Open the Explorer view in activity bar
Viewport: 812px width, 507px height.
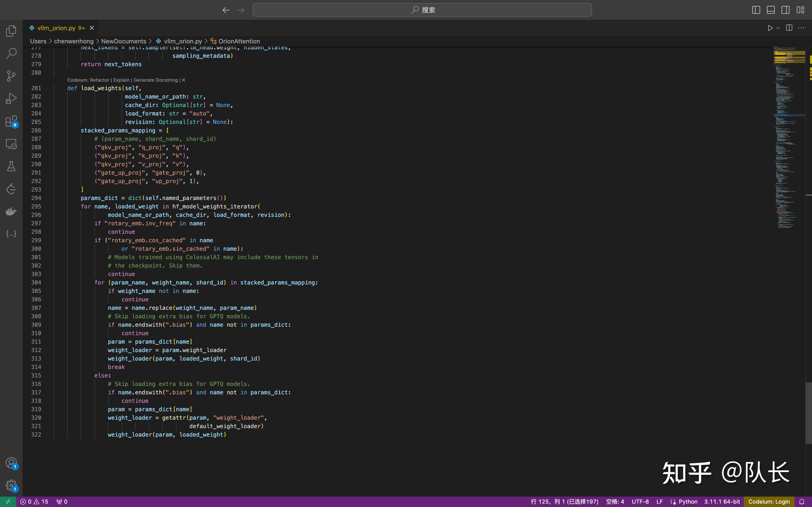11,31
